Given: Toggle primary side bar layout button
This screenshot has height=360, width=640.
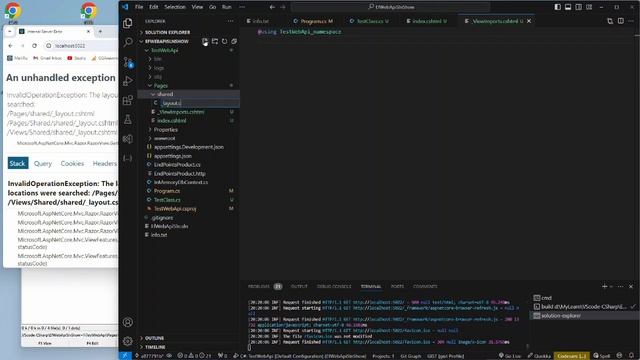Looking at the screenshot, I should click(x=558, y=7).
